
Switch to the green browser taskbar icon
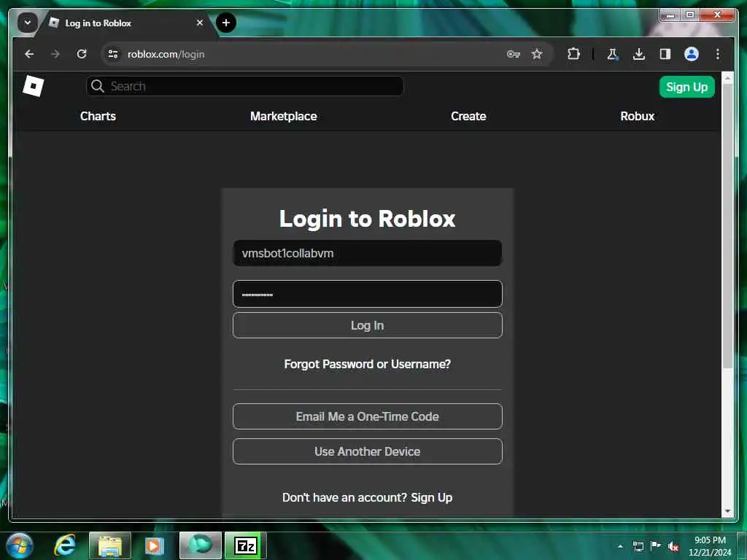click(x=201, y=545)
